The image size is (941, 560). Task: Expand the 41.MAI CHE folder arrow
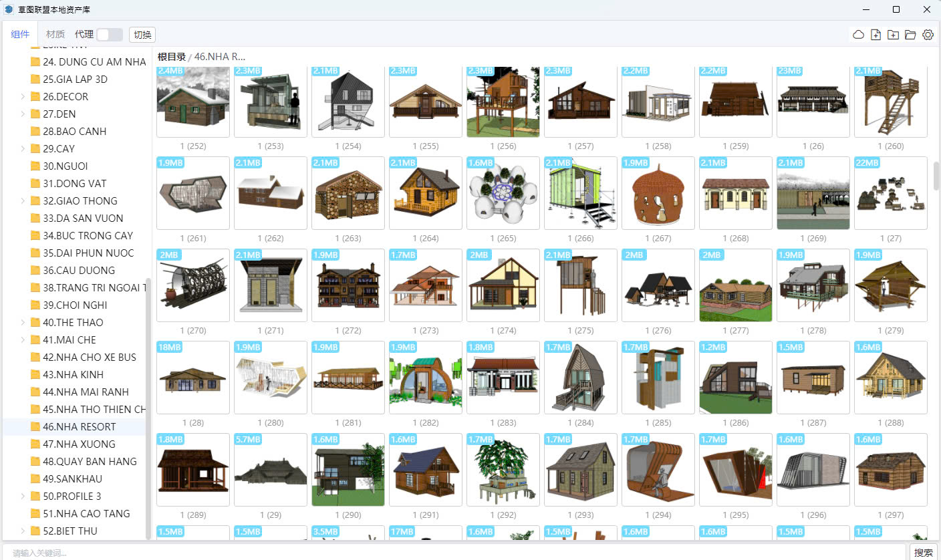click(x=23, y=340)
